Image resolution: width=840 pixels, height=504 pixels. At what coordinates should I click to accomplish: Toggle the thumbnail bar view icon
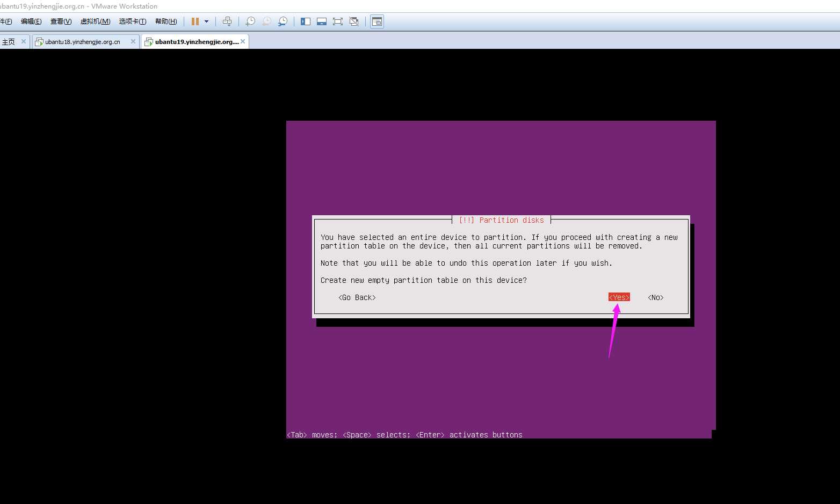click(x=322, y=21)
